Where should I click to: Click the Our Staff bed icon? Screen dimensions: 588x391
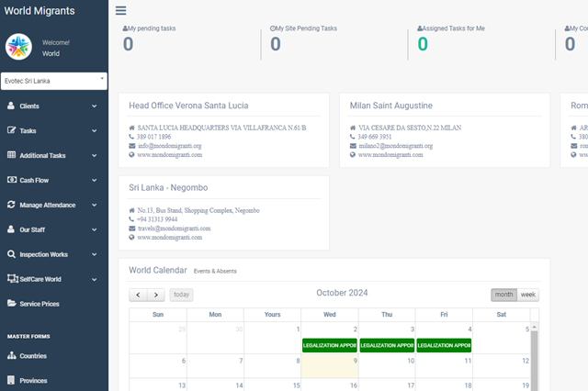tap(11, 229)
